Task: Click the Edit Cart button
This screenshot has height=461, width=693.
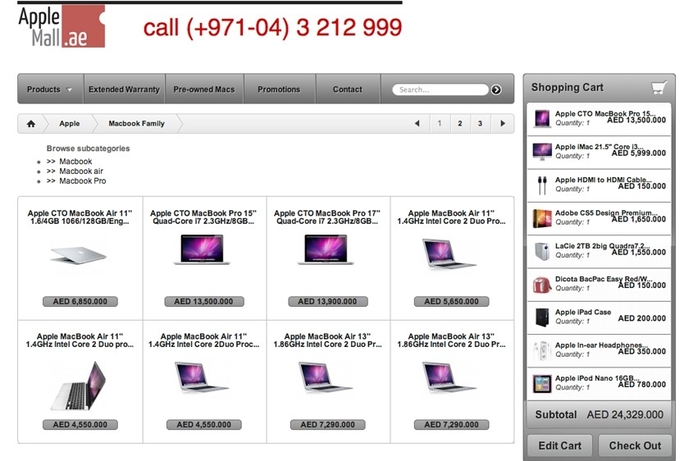Action: point(560,446)
